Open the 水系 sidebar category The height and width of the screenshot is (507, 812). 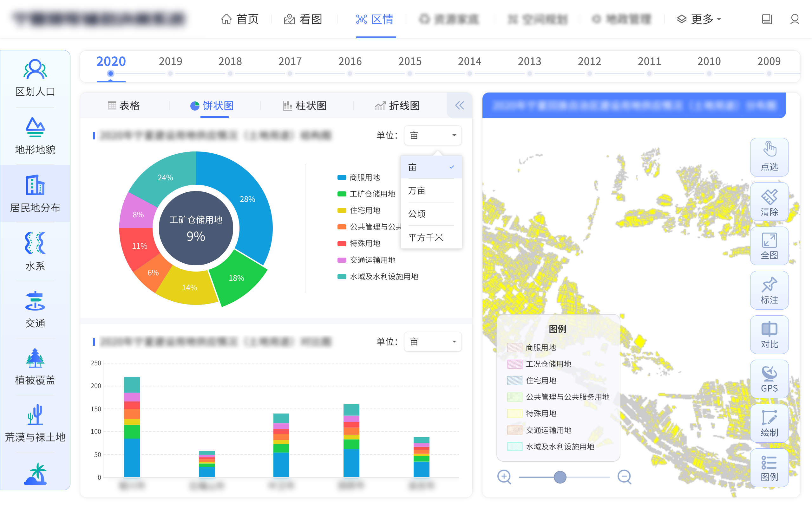coord(35,251)
